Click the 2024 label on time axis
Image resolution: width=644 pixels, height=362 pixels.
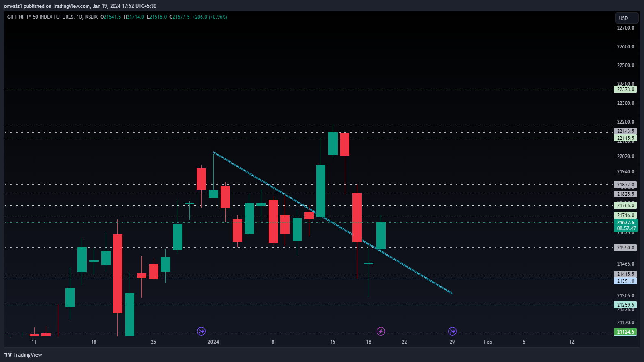click(213, 342)
